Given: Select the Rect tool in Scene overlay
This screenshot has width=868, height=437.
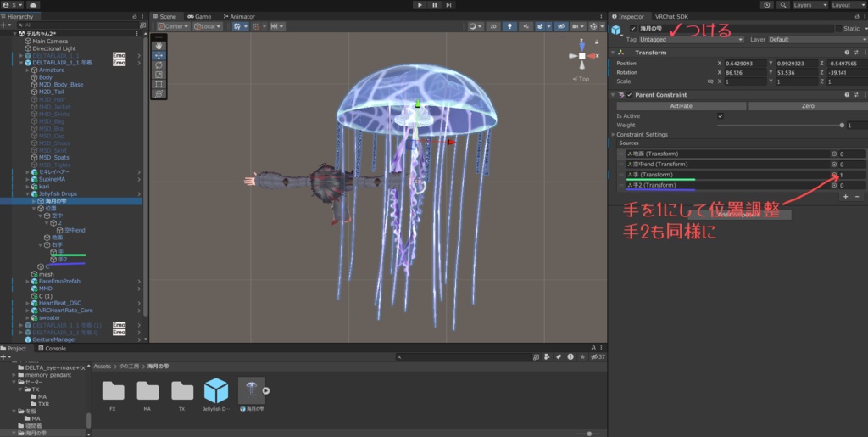Looking at the screenshot, I should [x=159, y=84].
